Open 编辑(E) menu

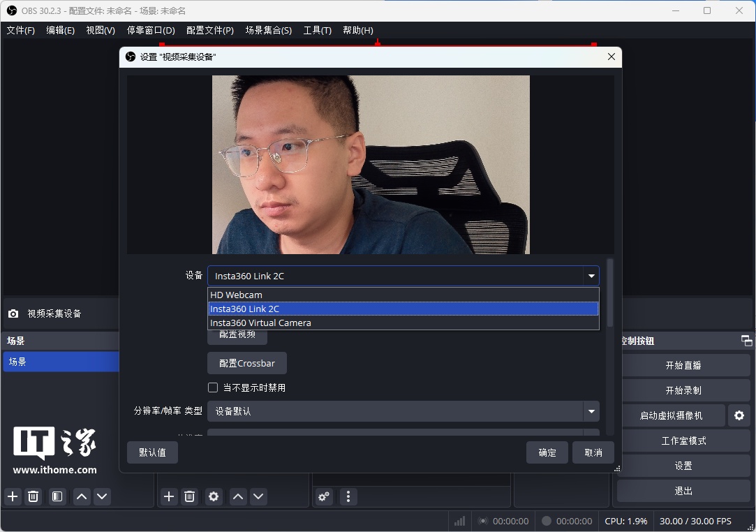(60, 31)
